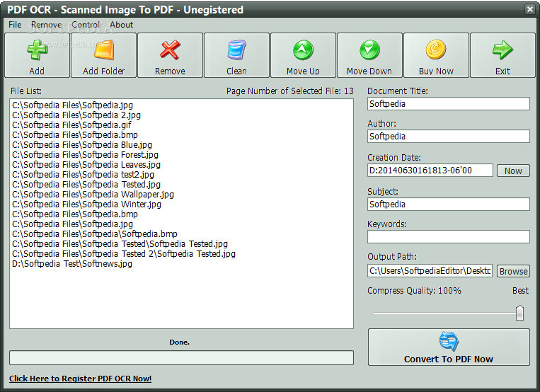Select 'Softpedia Forest.jpg' in file list
The image size is (540, 392).
coord(85,155)
